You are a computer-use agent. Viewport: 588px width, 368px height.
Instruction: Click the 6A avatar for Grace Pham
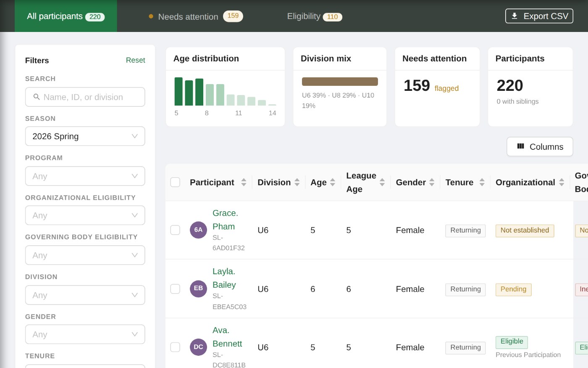click(x=198, y=230)
